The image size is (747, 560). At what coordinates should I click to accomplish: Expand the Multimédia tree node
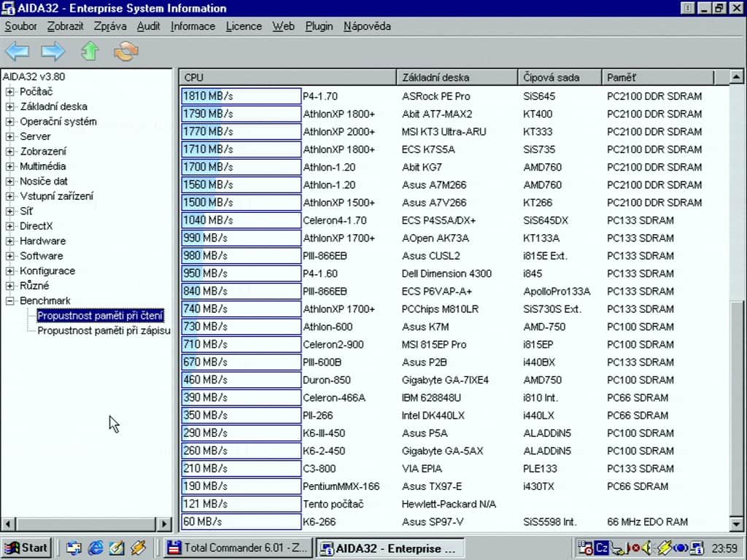coord(9,166)
